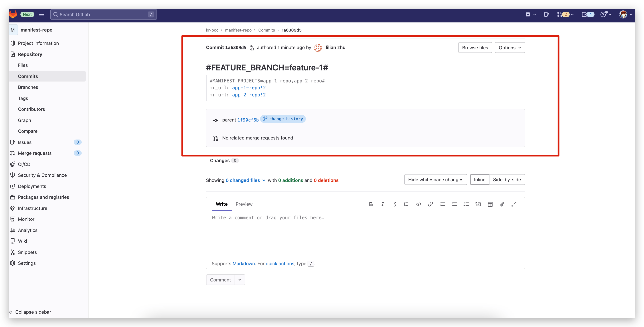The width and height of the screenshot is (644, 327).
Task: Copy the commit SHA with the clipboard icon
Action: 251,48
